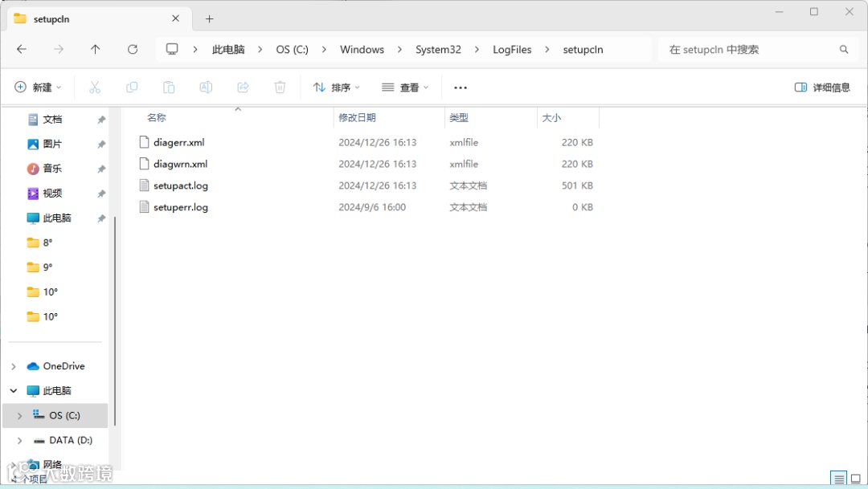This screenshot has width=868, height=489.
Task: Select file name diagwrn.xml
Action: pos(181,164)
